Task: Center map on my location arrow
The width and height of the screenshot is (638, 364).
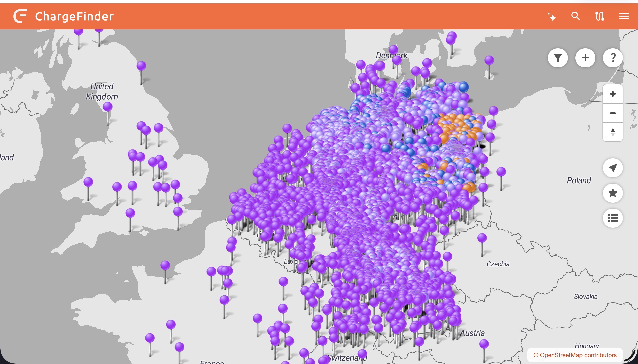Action: (x=613, y=168)
